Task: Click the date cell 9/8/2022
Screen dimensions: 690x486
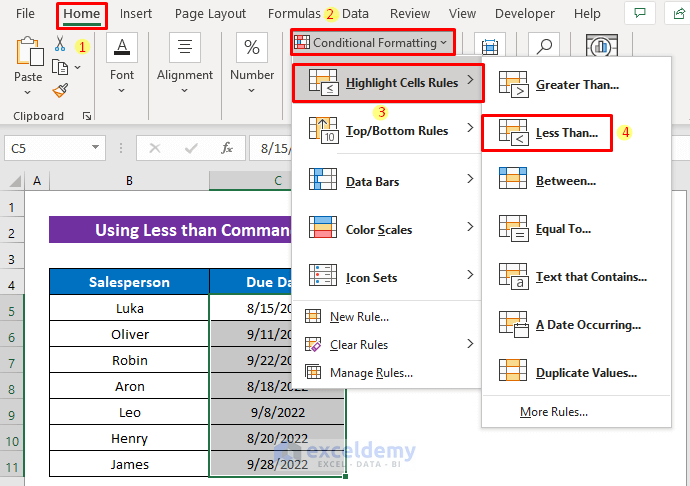Action: pos(278,412)
